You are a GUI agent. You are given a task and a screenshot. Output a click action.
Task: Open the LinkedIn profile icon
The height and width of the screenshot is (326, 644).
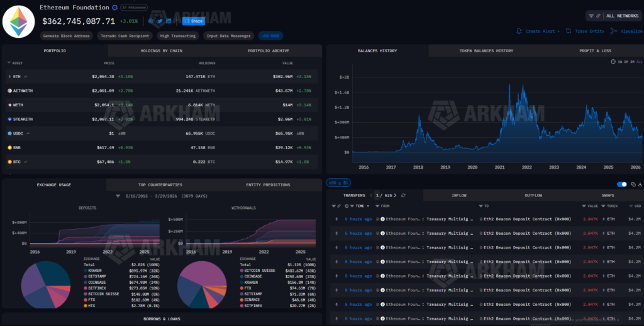pos(169,21)
